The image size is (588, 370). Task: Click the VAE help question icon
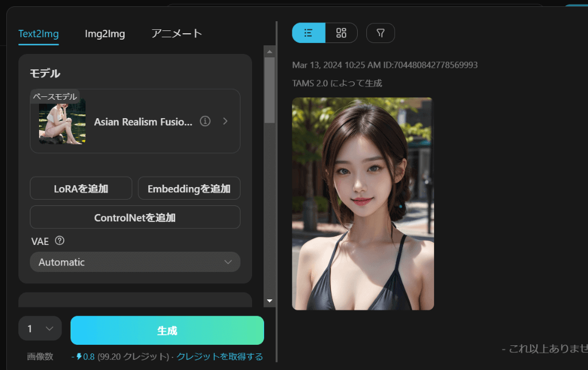click(59, 241)
